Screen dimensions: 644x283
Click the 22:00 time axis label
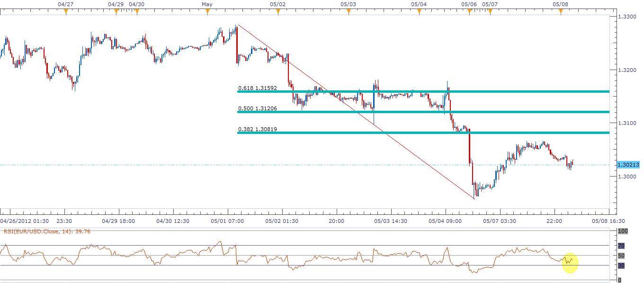pyautogui.click(x=554, y=221)
